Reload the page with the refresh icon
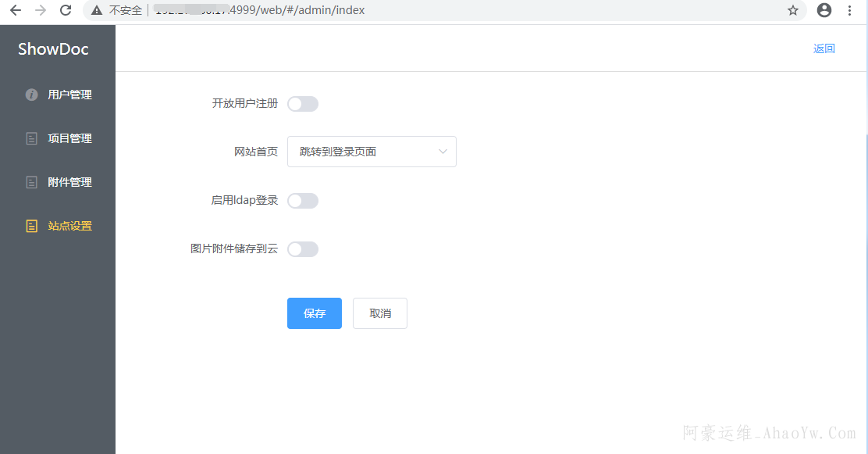This screenshot has height=454, width=868. 66,11
